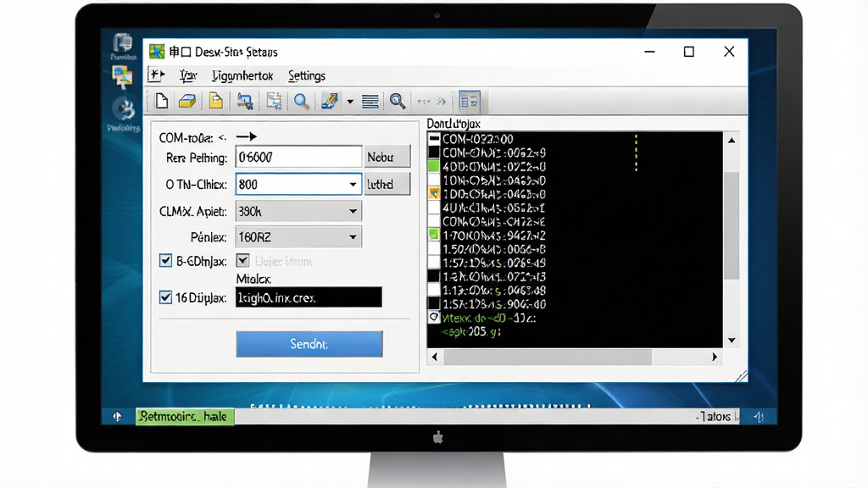This screenshot has height=488, width=868.
Task: Toggle the dash box beside the COM-0022:00 line
Action: [x=434, y=138]
